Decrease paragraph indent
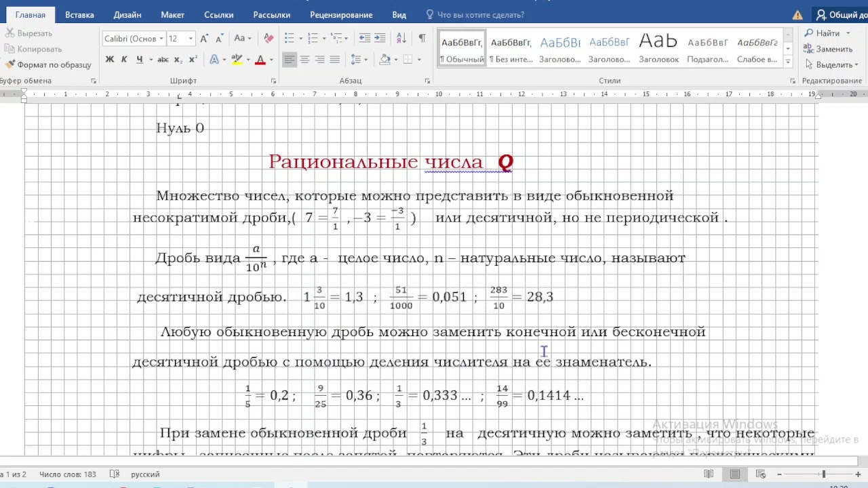This screenshot has height=488, width=868. tap(365, 39)
